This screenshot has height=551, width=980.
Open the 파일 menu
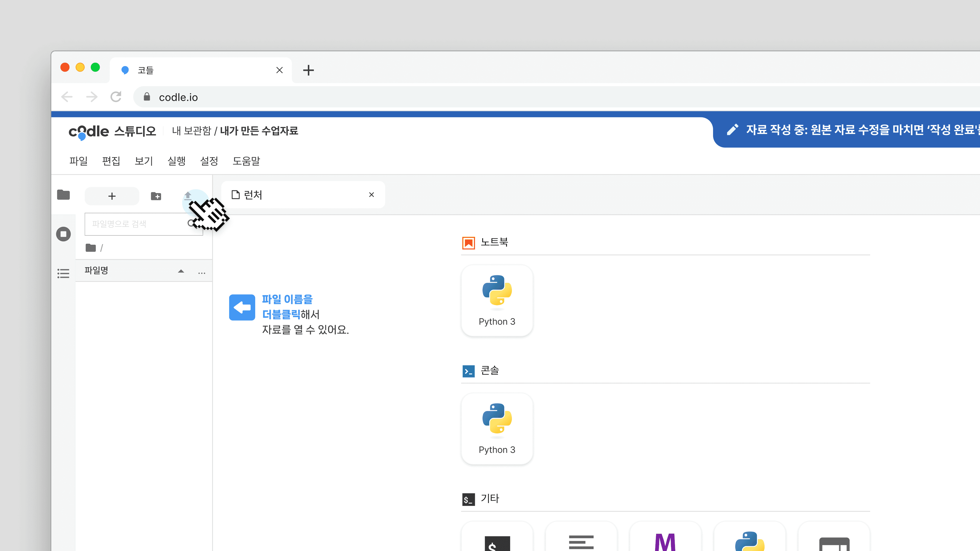coord(78,161)
